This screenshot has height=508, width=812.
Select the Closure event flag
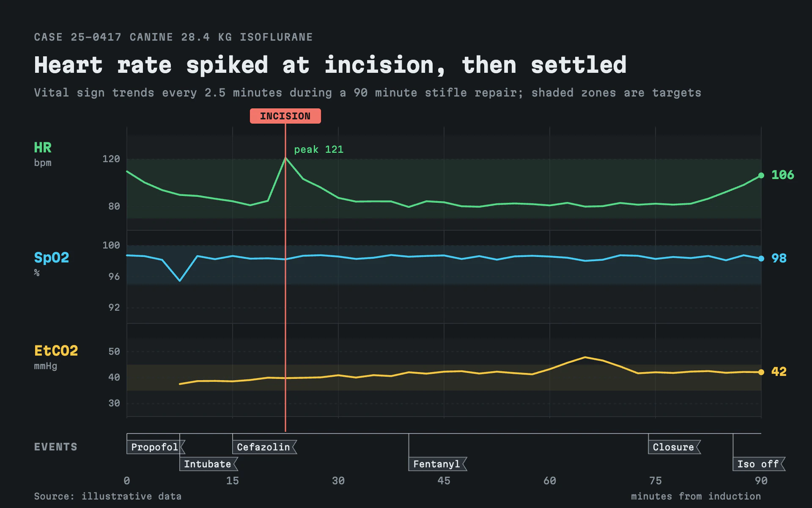pyautogui.click(x=674, y=447)
